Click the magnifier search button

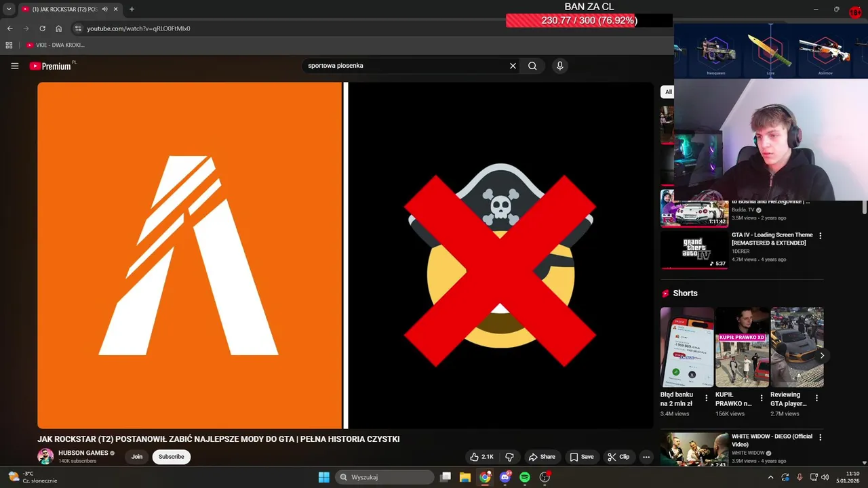pos(532,66)
